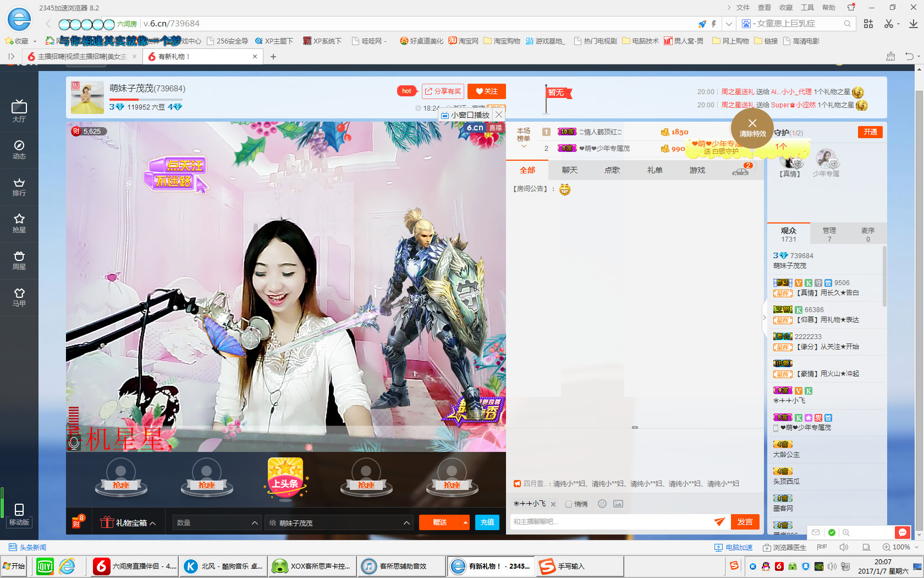Screen dimensions: 924x578
Task: Click the red envelope icon with badge 8
Action: (x=78, y=521)
